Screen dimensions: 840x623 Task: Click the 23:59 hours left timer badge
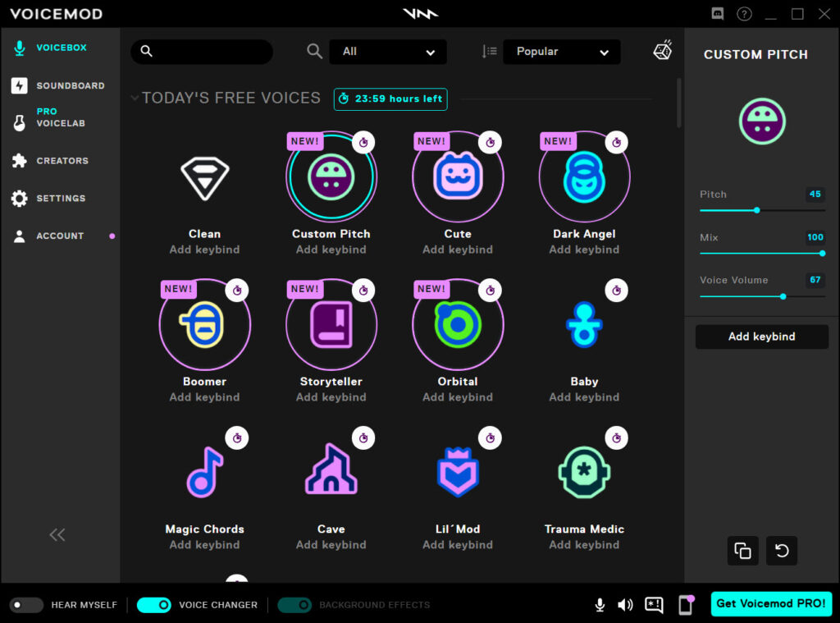(390, 98)
